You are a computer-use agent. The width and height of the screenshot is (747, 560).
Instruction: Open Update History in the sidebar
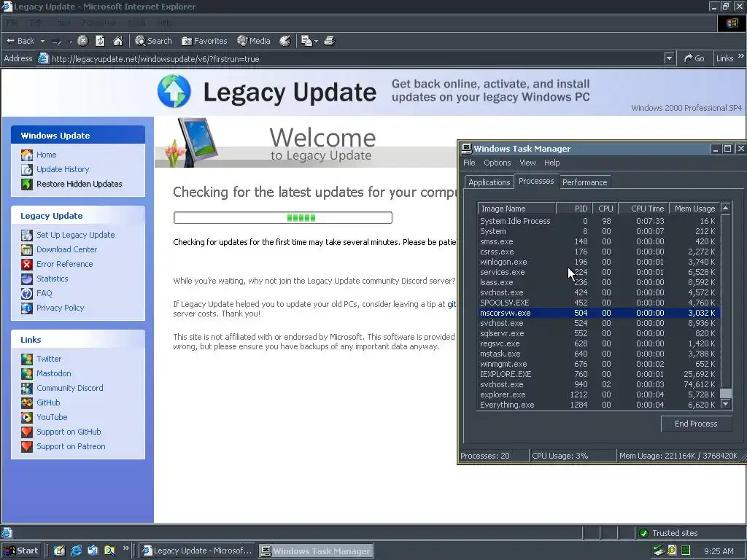point(63,169)
